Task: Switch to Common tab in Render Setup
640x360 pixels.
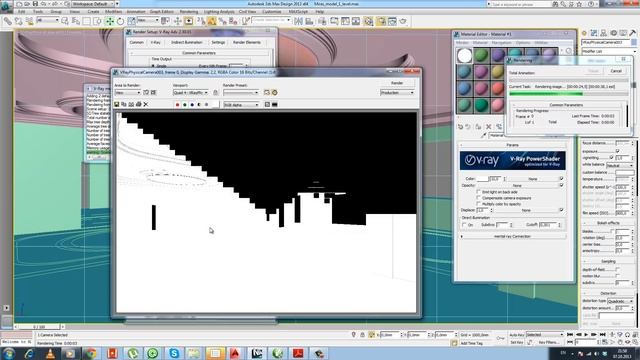Action: [136, 42]
